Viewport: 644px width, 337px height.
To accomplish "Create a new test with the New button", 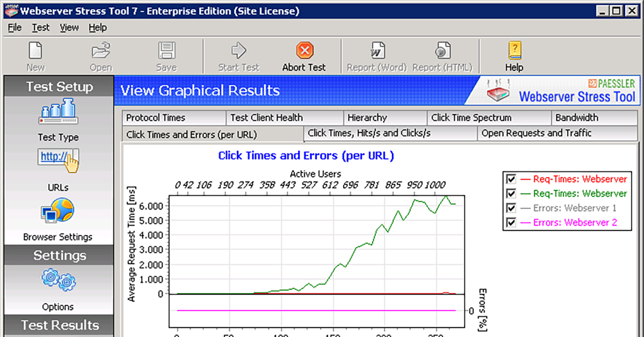I will coord(35,56).
